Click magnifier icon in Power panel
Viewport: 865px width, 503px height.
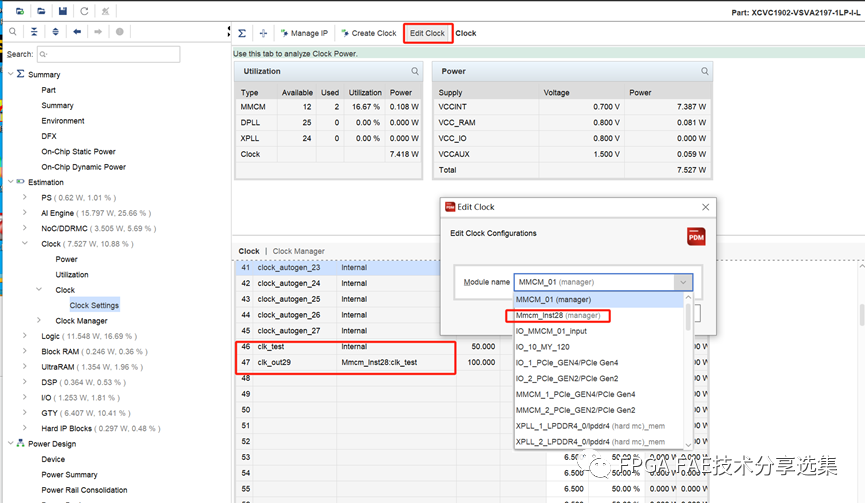point(705,72)
